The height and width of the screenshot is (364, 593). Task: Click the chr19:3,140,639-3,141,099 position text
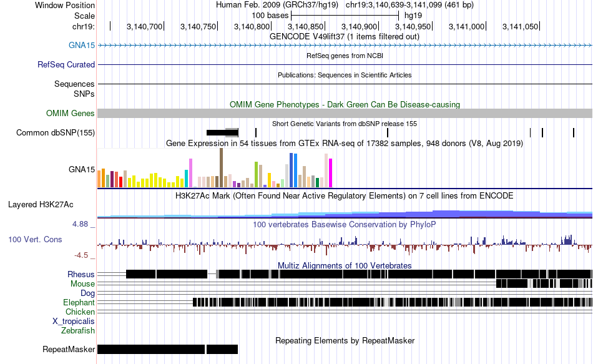coord(409,5)
